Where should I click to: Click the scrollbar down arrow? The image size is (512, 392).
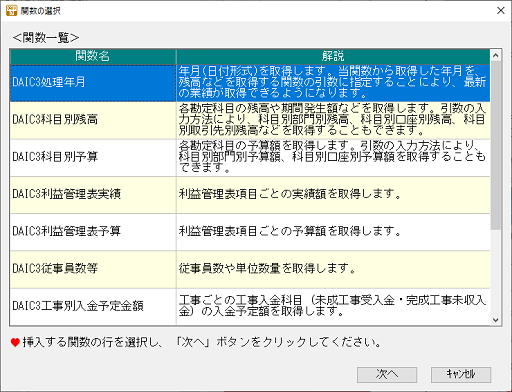click(x=496, y=320)
